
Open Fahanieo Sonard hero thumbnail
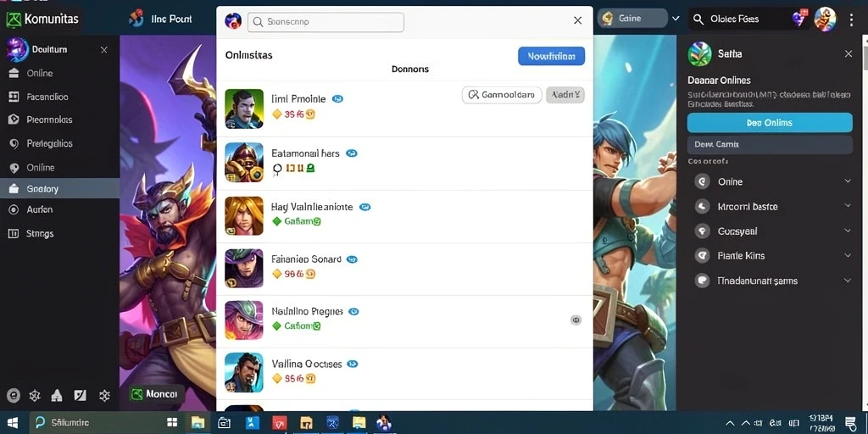[244, 268]
